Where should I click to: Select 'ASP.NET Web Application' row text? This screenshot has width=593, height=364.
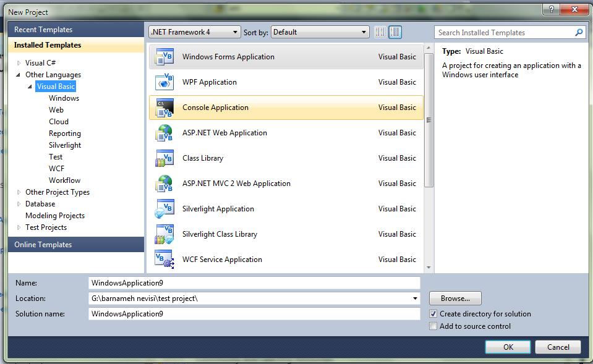point(224,133)
